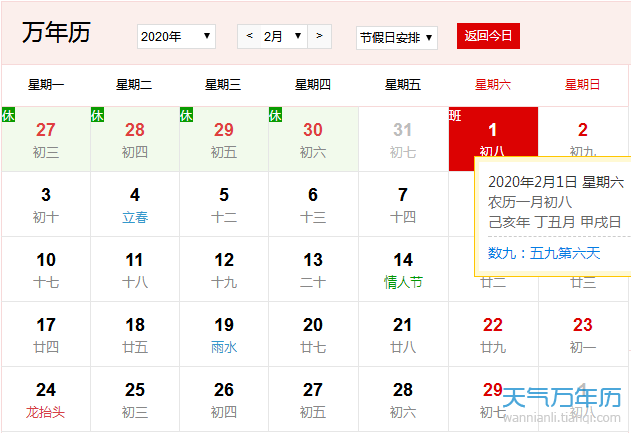Click the 休 badge on January 27
This screenshot has height=433, width=631.
[x=8, y=115]
